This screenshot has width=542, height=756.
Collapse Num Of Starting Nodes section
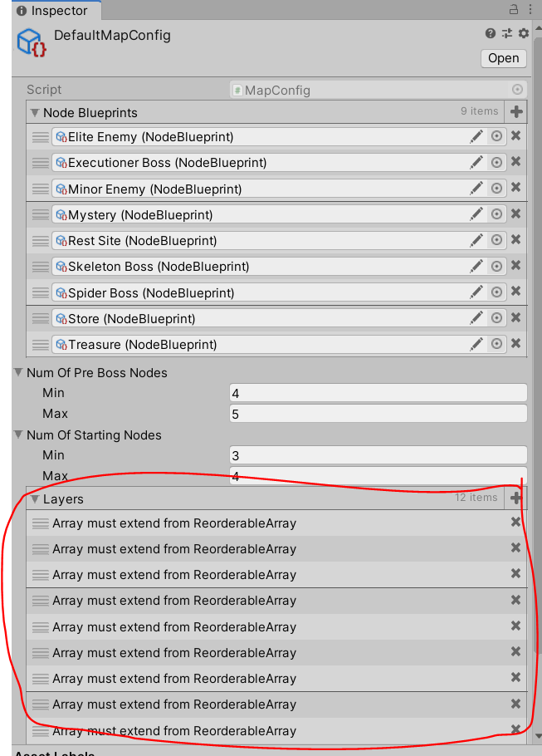click(19, 435)
